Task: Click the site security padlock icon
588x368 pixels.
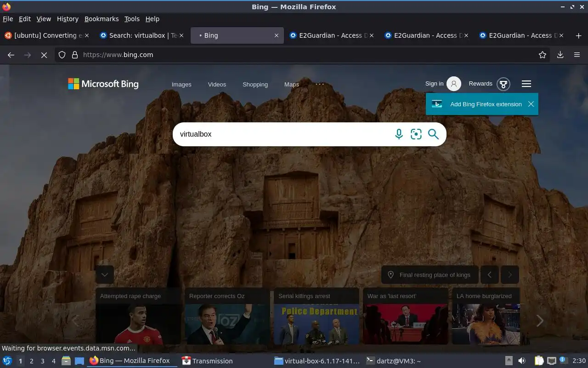Action: point(75,55)
